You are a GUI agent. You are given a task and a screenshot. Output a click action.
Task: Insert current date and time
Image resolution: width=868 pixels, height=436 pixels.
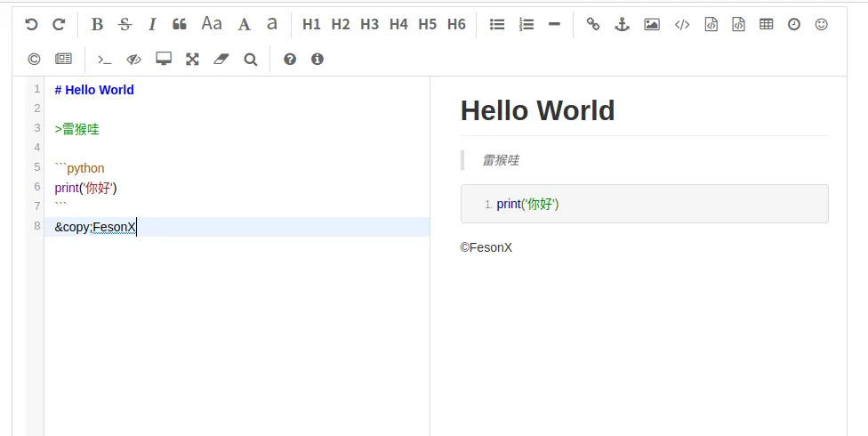tap(794, 24)
